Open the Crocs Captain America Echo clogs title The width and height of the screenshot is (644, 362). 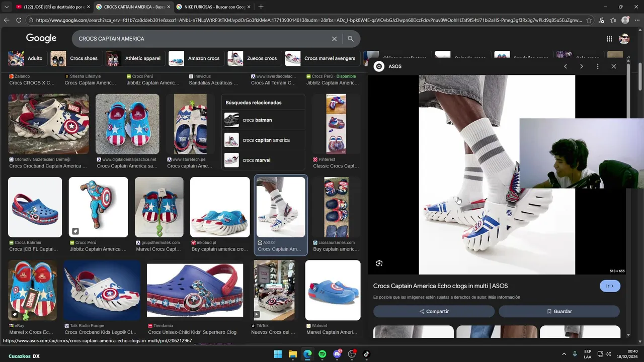[440, 286]
